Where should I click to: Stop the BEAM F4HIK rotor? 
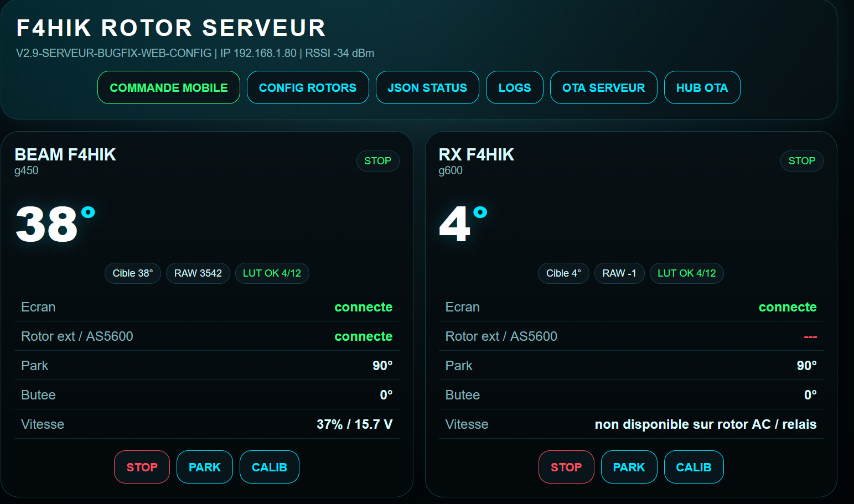pyautogui.click(x=142, y=467)
